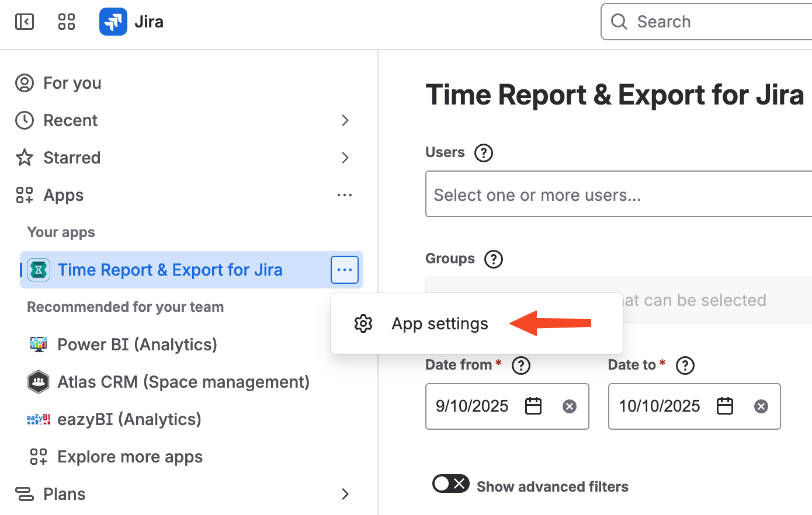Click the Users help question mark icon
812x515 pixels.
tap(483, 153)
